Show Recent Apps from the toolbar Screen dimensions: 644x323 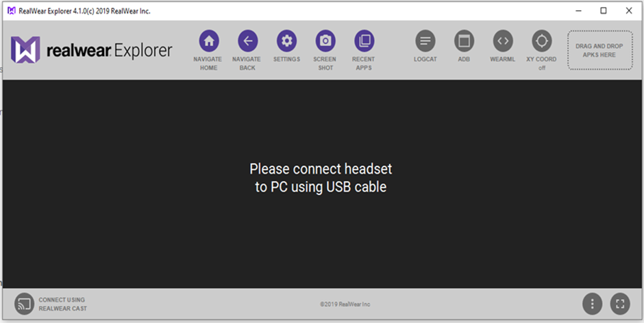pos(364,41)
